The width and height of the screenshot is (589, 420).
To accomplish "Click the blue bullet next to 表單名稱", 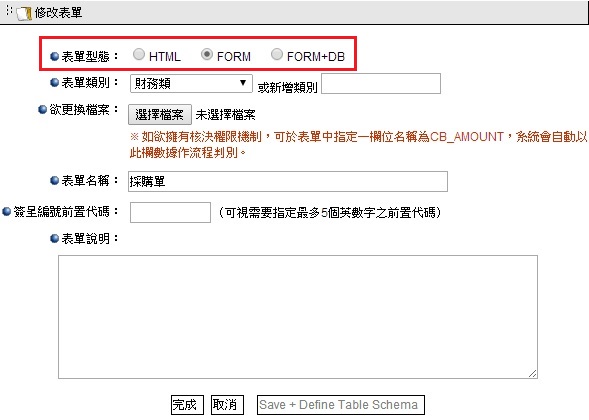I will tap(54, 181).
